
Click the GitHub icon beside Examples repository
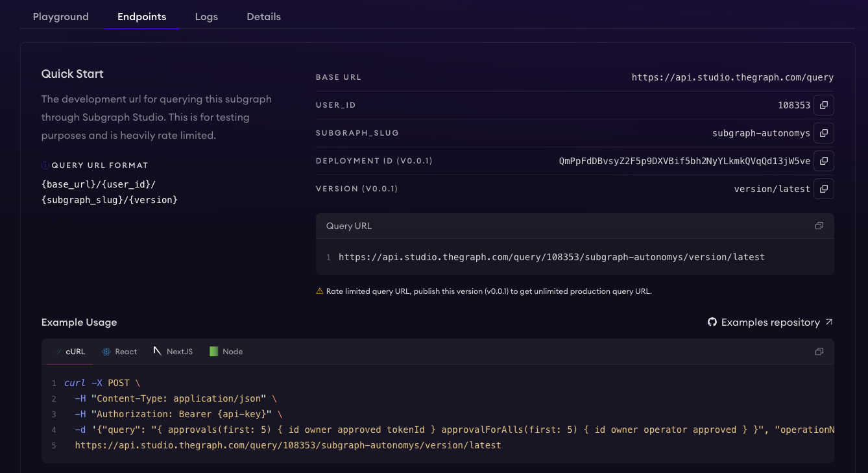pos(712,322)
